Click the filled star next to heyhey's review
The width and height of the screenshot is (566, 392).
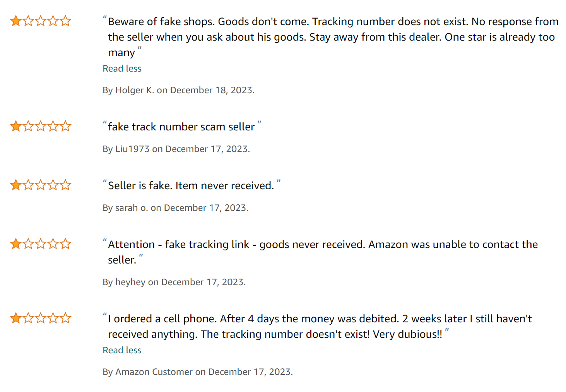coord(16,244)
